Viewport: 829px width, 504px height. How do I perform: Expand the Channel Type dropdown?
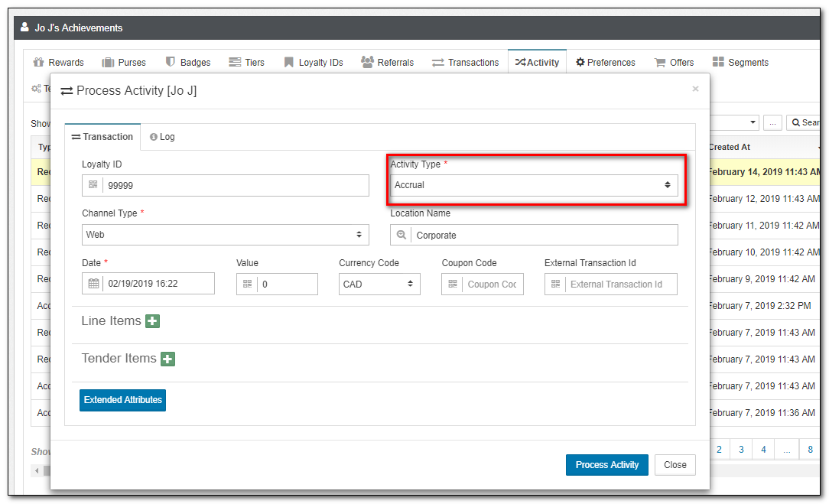coord(225,235)
